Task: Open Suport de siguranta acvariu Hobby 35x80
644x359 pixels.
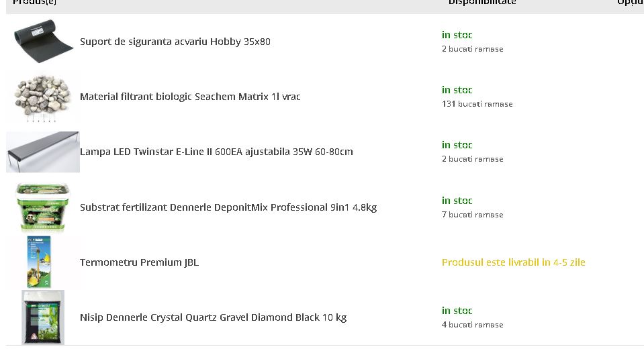Action: tap(175, 42)
